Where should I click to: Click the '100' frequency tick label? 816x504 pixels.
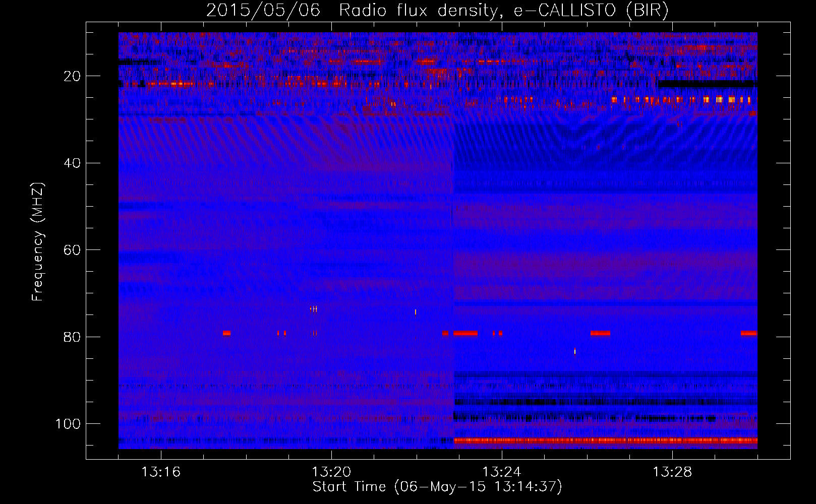click(68, 424)
